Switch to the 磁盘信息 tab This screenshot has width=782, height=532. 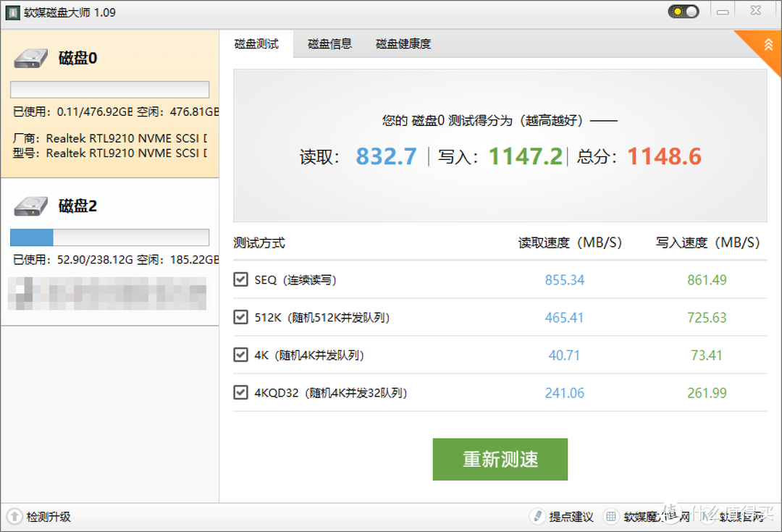tap(329, 44)
